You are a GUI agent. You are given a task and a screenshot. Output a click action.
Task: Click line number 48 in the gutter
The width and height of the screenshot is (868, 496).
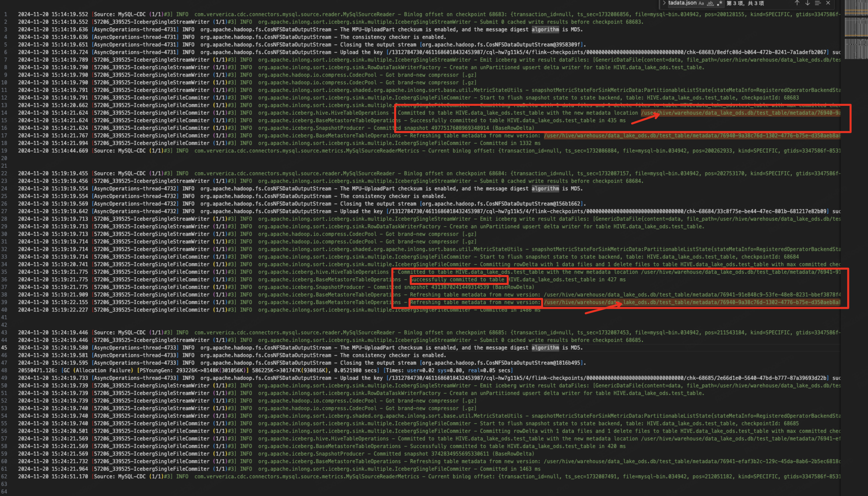tap(5, 370)
